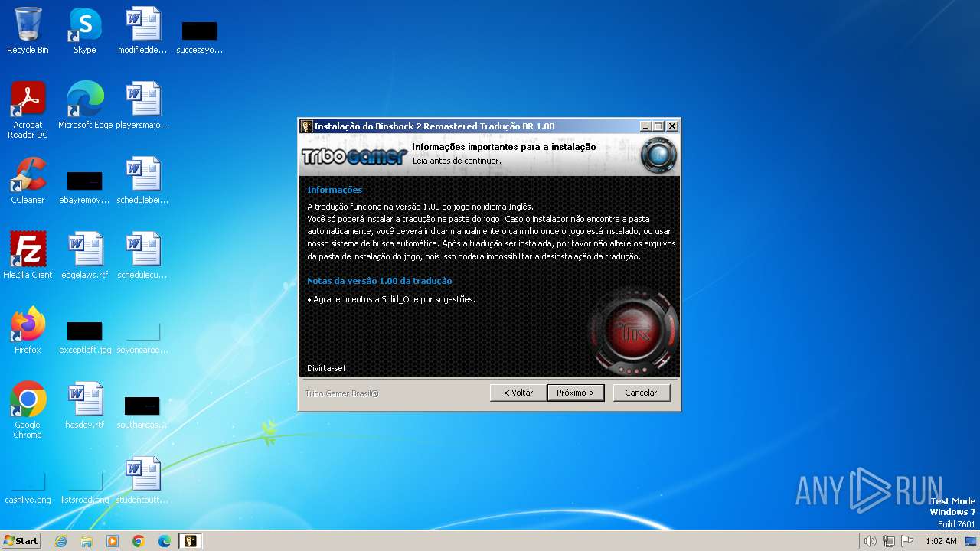Launch Internet Explorer from taskbar
The width and height of the screenshot is (980, 551).
click(60, 541)
